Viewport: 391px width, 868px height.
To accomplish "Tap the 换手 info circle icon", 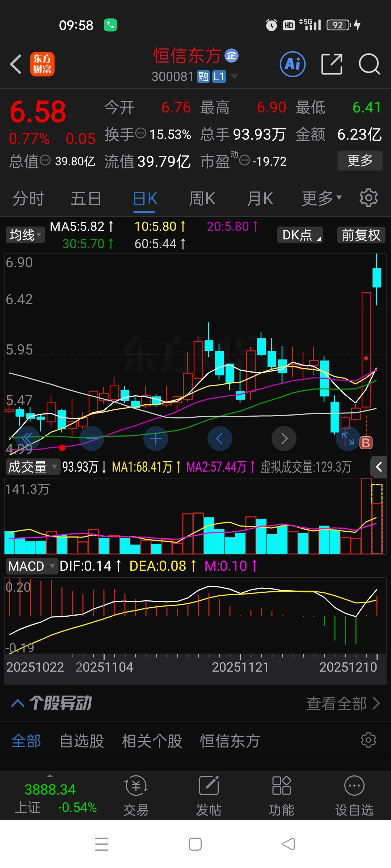I will (140, 133).
